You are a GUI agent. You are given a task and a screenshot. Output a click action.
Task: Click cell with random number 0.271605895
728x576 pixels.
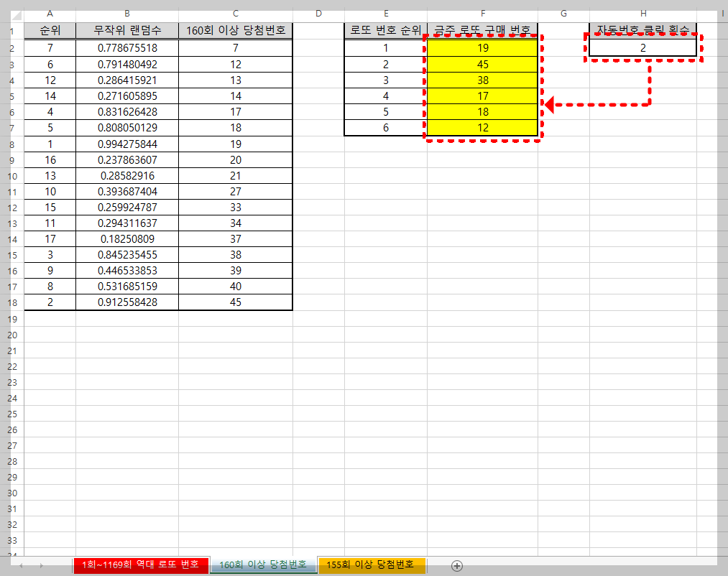[x=127, y=96]
